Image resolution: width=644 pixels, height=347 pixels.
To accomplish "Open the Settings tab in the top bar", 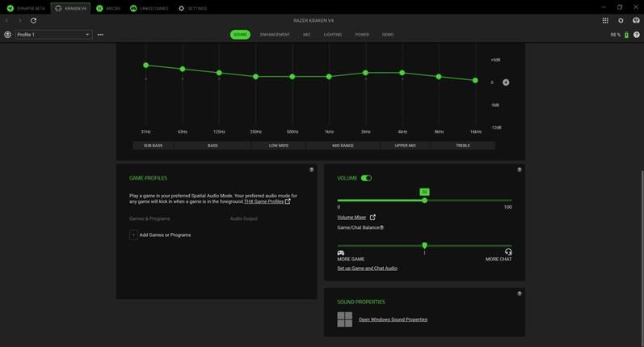I will coord(192,8).
